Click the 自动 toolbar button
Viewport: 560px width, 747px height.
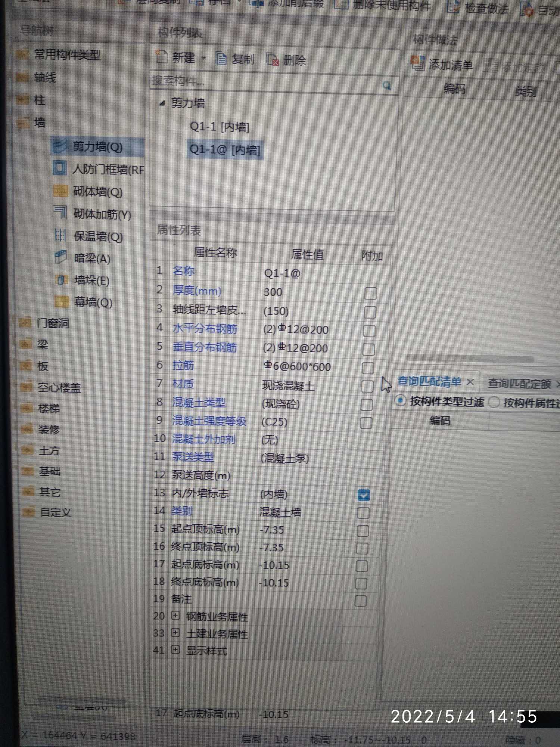pos(541,9)
